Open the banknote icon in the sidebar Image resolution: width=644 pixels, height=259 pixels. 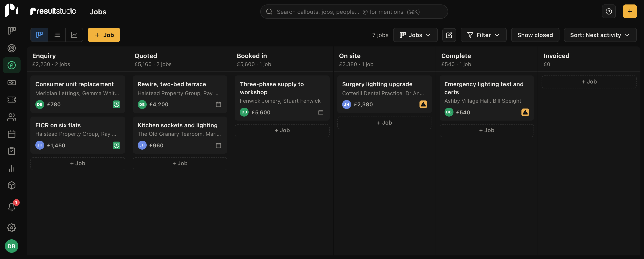point(11,82)
